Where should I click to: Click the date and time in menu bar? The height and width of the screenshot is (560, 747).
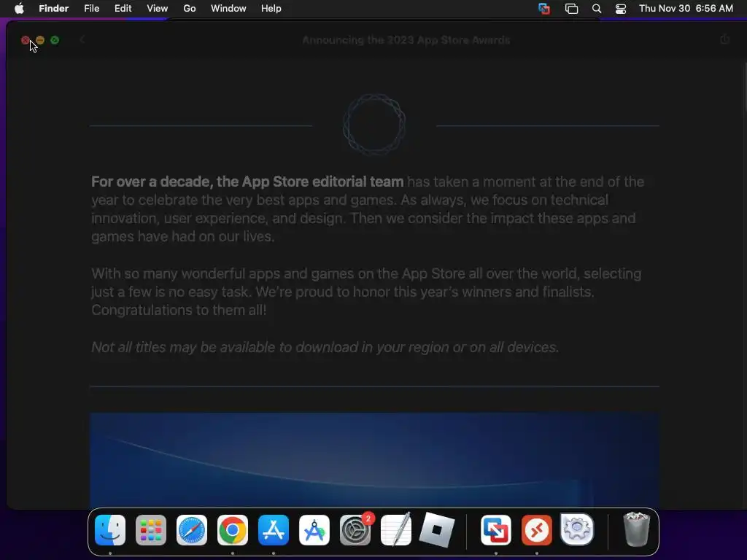686,9
